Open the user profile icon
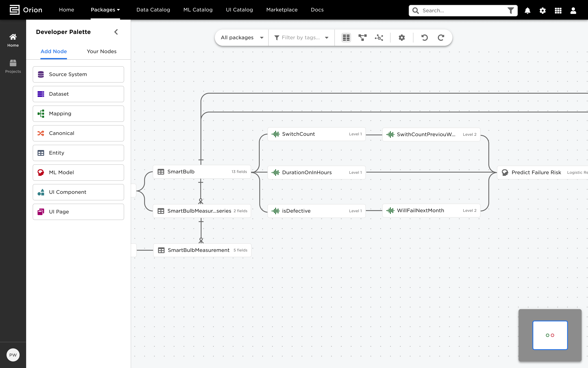588x368 pixels. coord(573,10)
